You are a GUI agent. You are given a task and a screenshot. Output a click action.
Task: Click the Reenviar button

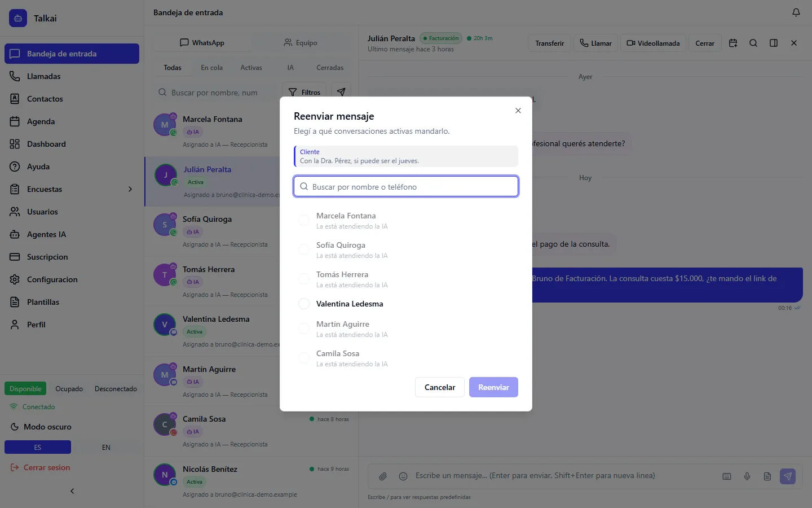pyautogui.click(x=493, y=387)
